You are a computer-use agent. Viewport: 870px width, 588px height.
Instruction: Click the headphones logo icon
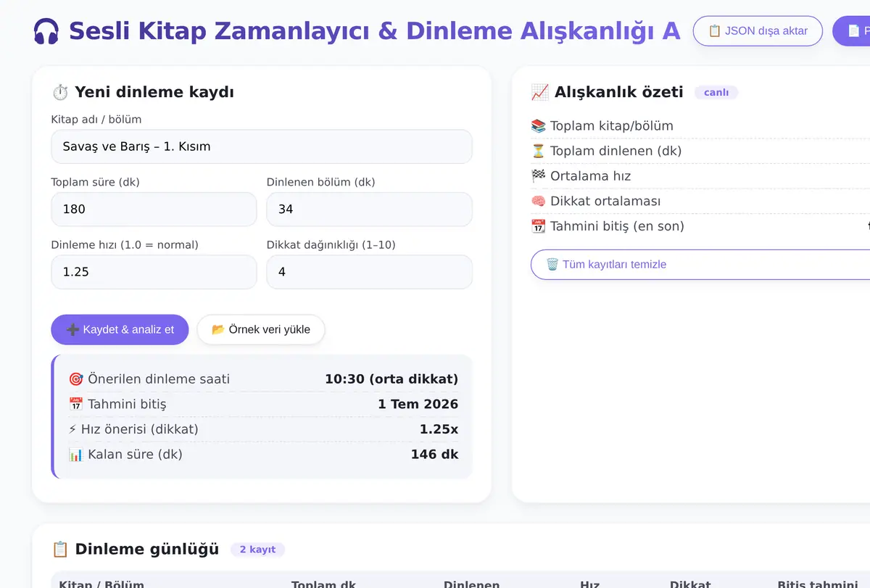[46, 32]
